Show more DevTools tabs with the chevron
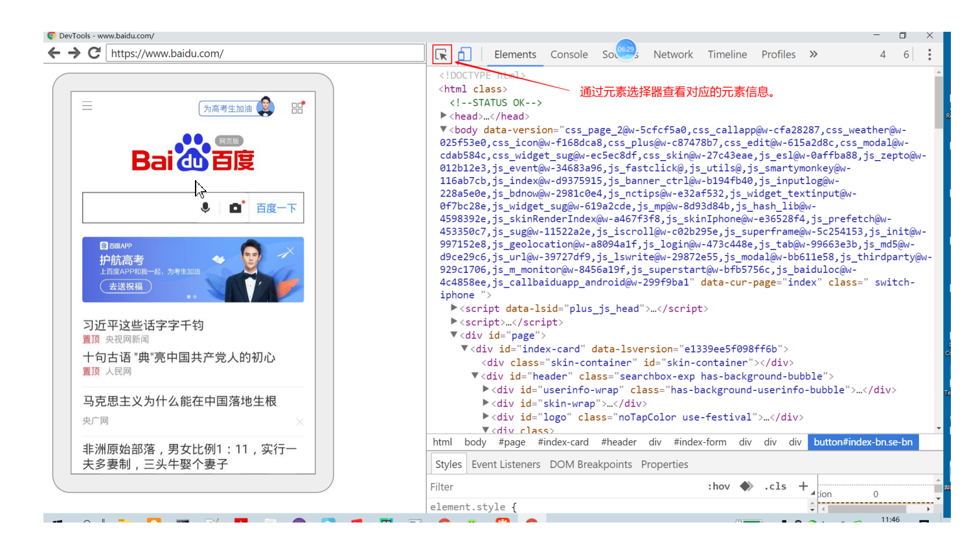This screenshot has height=553, width=980. click(x=814, y=54)
